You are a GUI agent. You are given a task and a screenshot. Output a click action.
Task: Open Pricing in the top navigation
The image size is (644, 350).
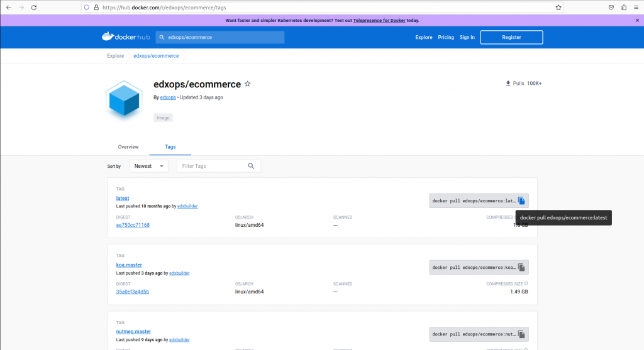tap(446, 37)
